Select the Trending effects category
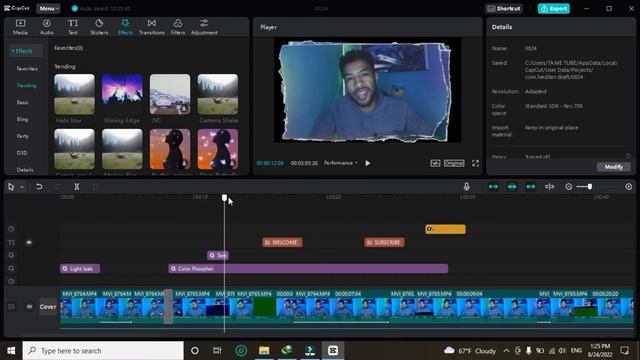This screenshot has width=640, height=360. coord(27,85)
